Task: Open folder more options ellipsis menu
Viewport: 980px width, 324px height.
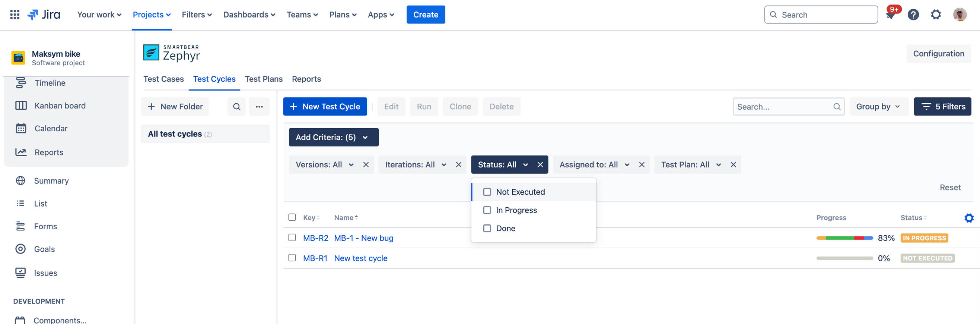Action: coord(259,107)
